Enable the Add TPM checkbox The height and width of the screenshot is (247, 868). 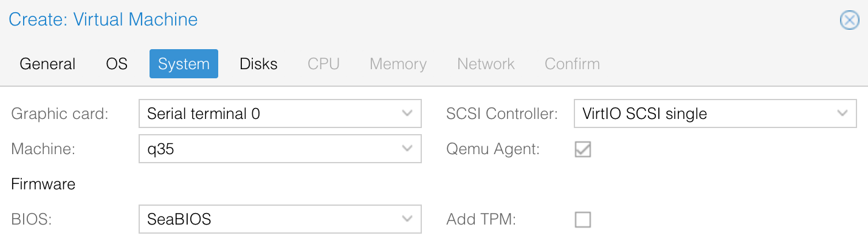click(x=583, y=220)
